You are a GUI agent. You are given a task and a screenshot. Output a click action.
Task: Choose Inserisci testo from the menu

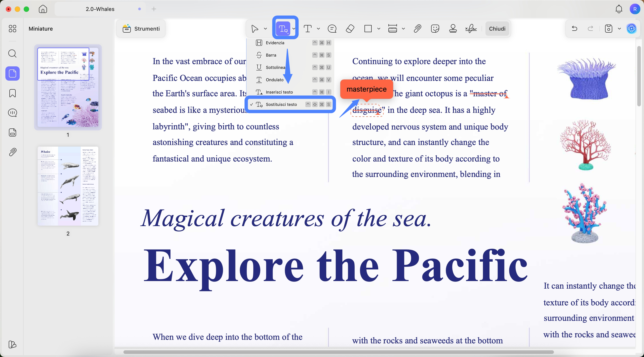point(290,92)
